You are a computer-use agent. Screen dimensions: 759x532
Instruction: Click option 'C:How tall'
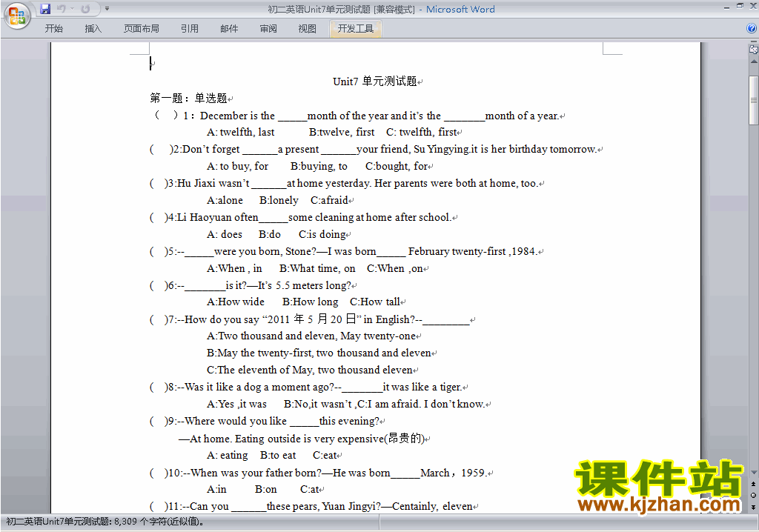(x=375, y=302)
